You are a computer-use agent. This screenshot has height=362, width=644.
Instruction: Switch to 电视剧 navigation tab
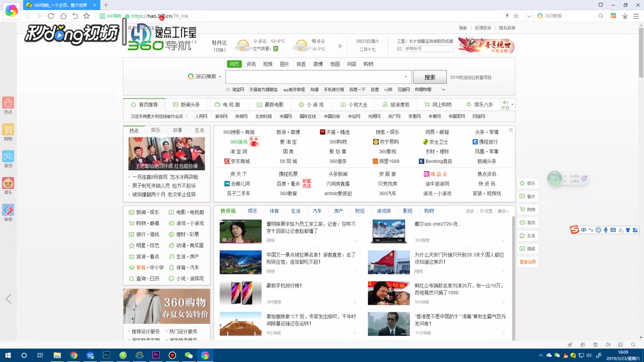pyautogui.click(x=228, y=105)
